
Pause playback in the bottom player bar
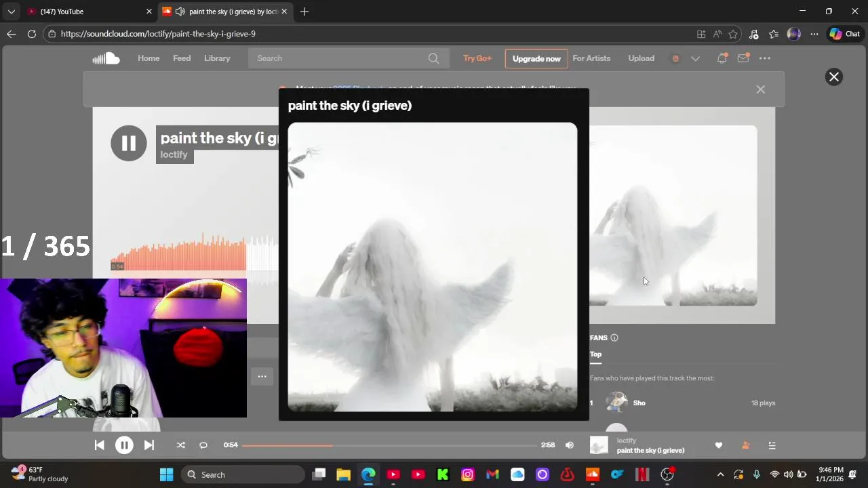[124, 445]
